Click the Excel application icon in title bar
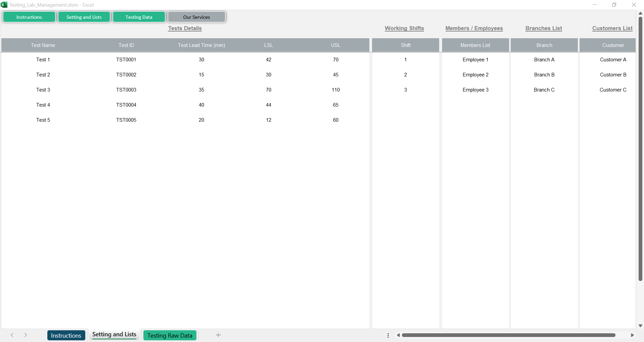 click(x=4, y=5)
